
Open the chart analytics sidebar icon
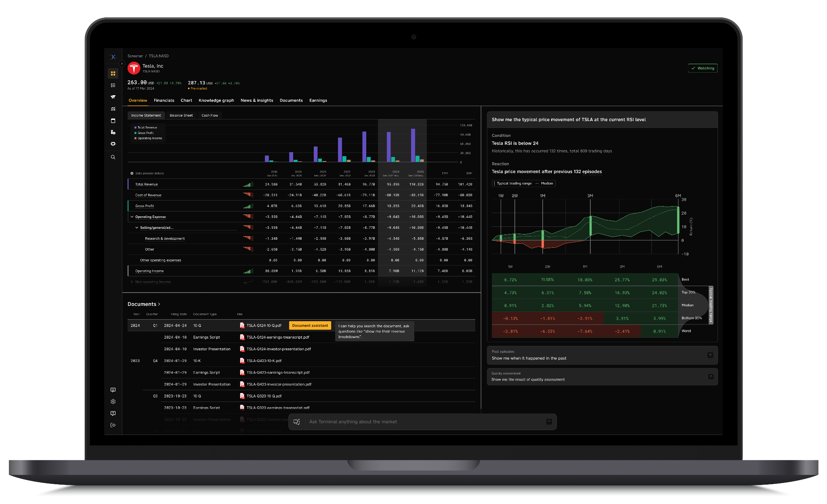[x=113, y=109]
